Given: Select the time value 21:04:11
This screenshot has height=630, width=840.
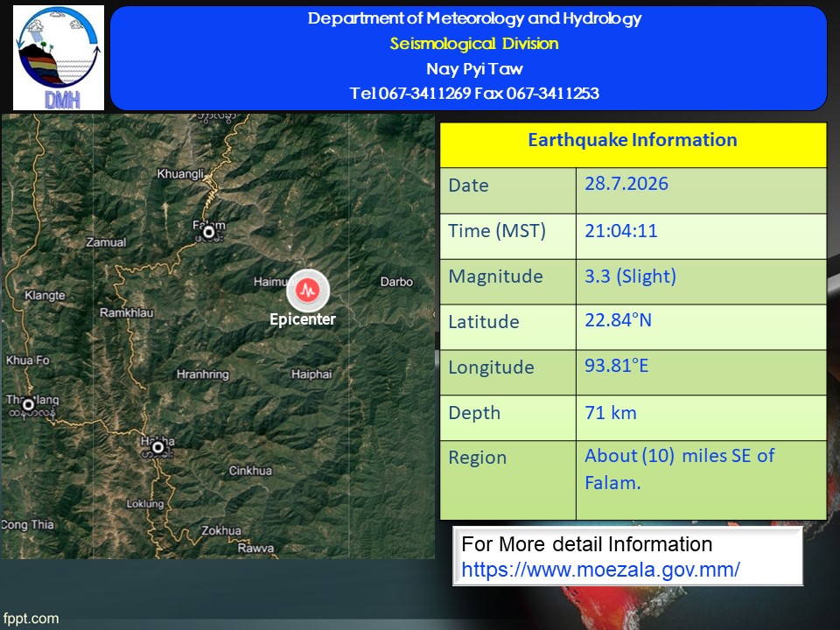Looking at the screenshot, I should pos(621,231).
